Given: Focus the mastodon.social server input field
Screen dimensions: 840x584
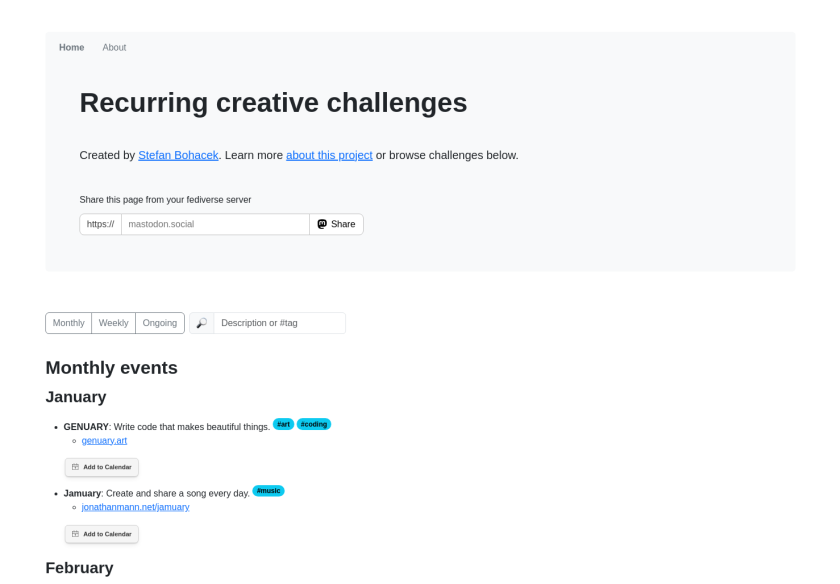Looking at the screenshot, I should (215, 224).
